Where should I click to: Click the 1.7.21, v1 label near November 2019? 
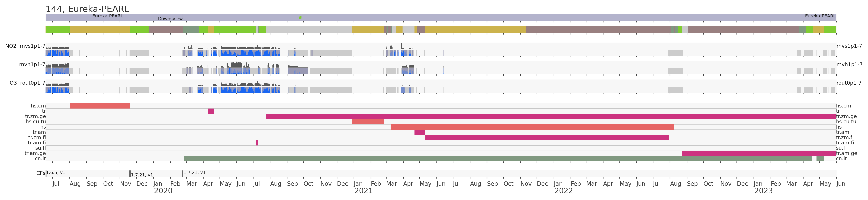point(142,175)
